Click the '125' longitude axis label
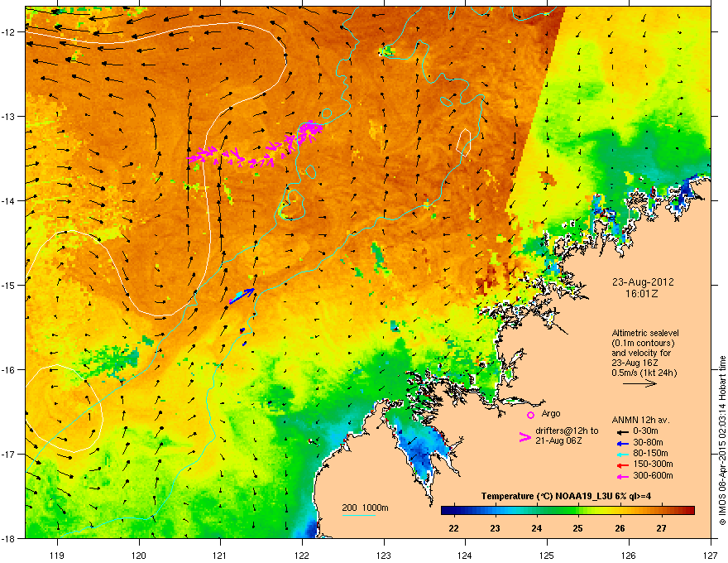The image size is (728, 563). click(x=547, y=555)
